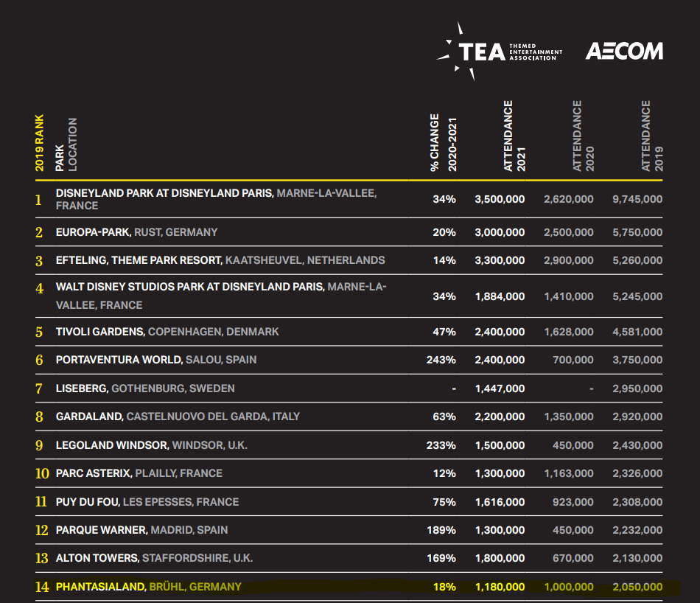
Task: Click the Attendance 2020 column header
Action: pyautogui.click(x=583, y=136)
